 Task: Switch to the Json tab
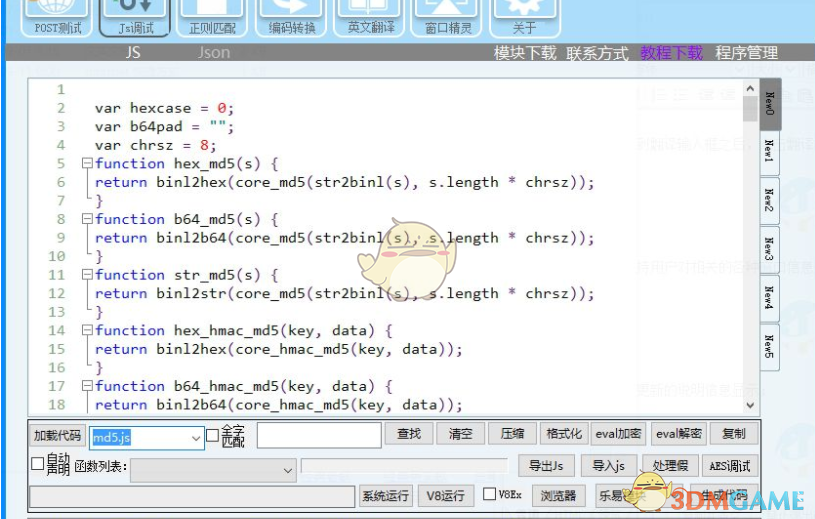tap(213, 53)
